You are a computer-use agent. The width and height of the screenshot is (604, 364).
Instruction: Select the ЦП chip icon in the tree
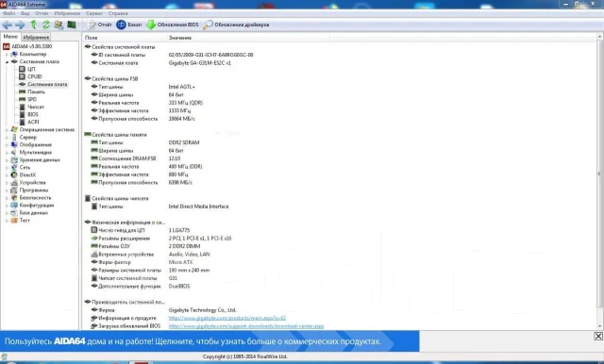click(22, 69)
